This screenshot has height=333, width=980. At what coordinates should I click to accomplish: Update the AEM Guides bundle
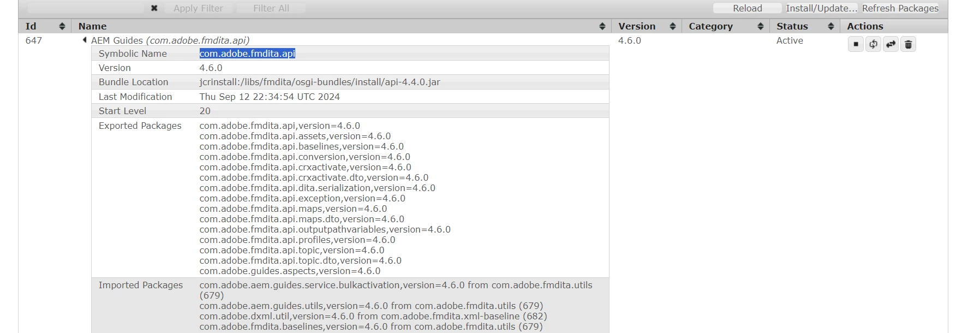point(891,44)
